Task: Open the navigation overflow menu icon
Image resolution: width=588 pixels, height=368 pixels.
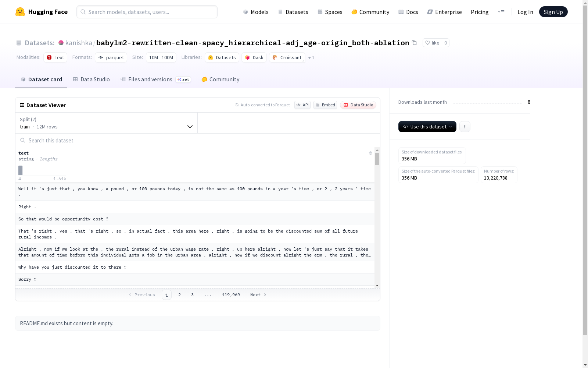Action: point(501,12)
